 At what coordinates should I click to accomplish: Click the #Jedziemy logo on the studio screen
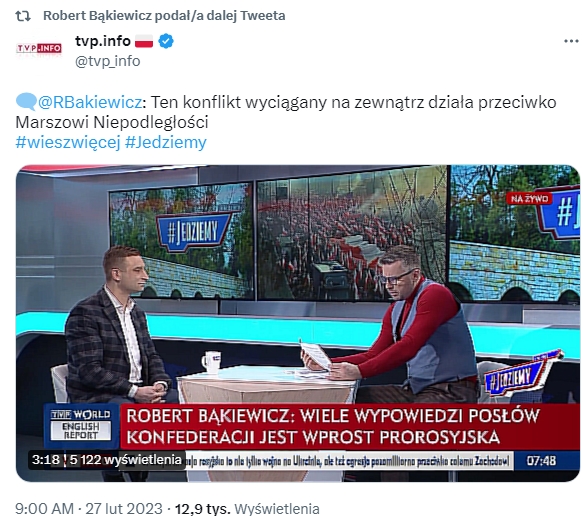point(193,232)
